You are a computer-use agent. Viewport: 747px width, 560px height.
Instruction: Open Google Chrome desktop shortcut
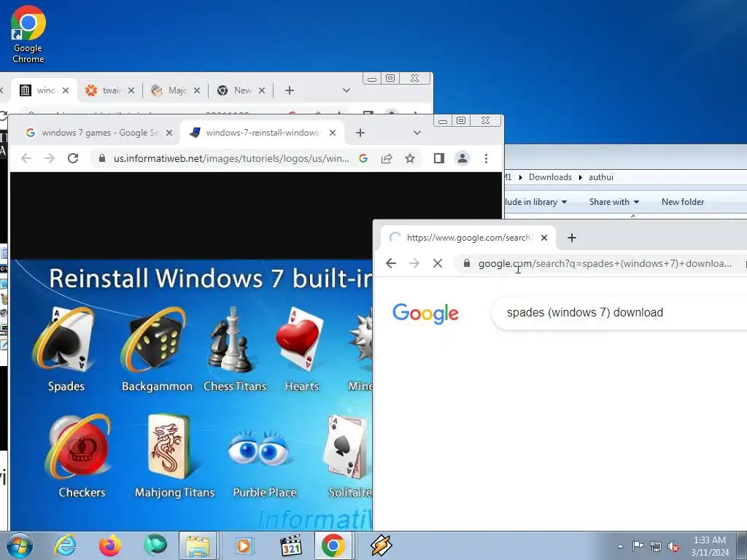pos(28,34)
